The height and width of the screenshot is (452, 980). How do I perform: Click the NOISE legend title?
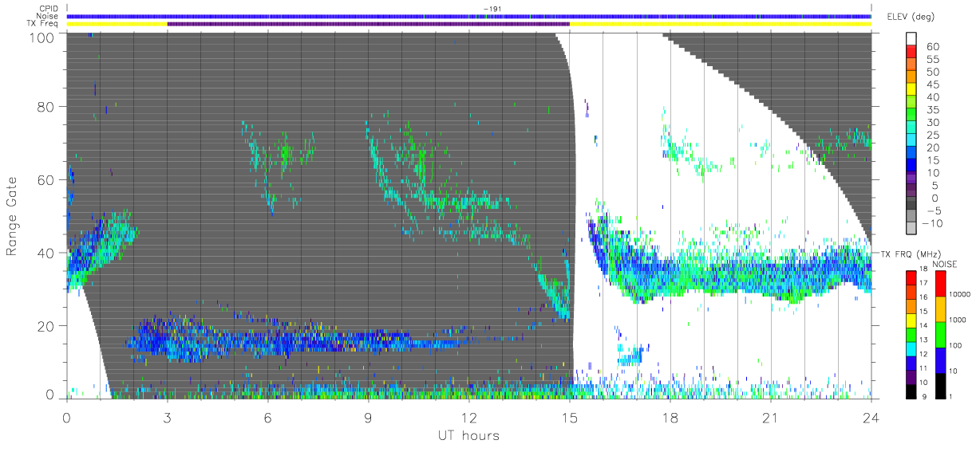[945, 265]
